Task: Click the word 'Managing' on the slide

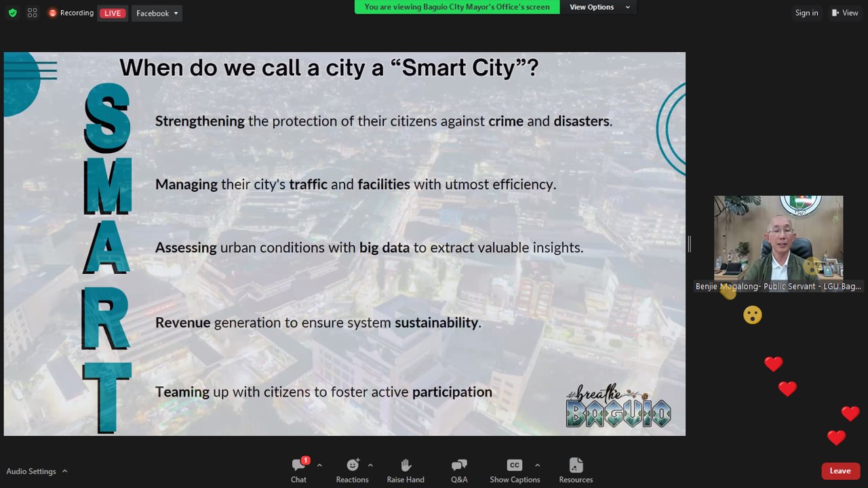Action: pyautogui.click(x=186, y=184)
